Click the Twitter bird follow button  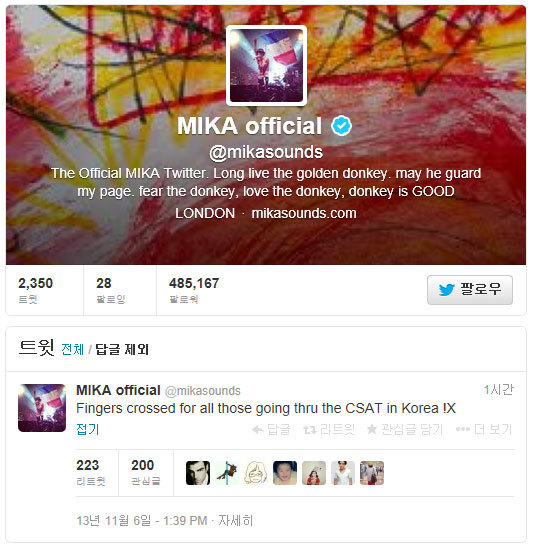[470, 290]
